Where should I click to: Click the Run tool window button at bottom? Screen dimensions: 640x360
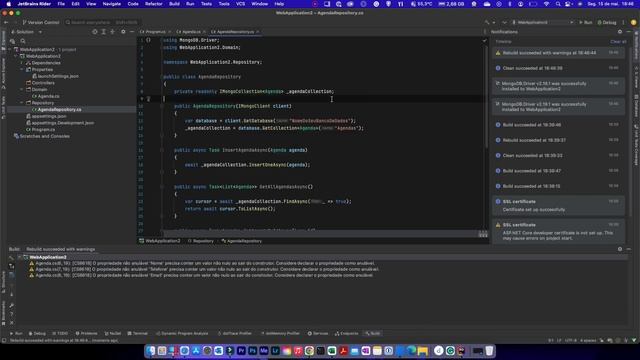(16, 333)
